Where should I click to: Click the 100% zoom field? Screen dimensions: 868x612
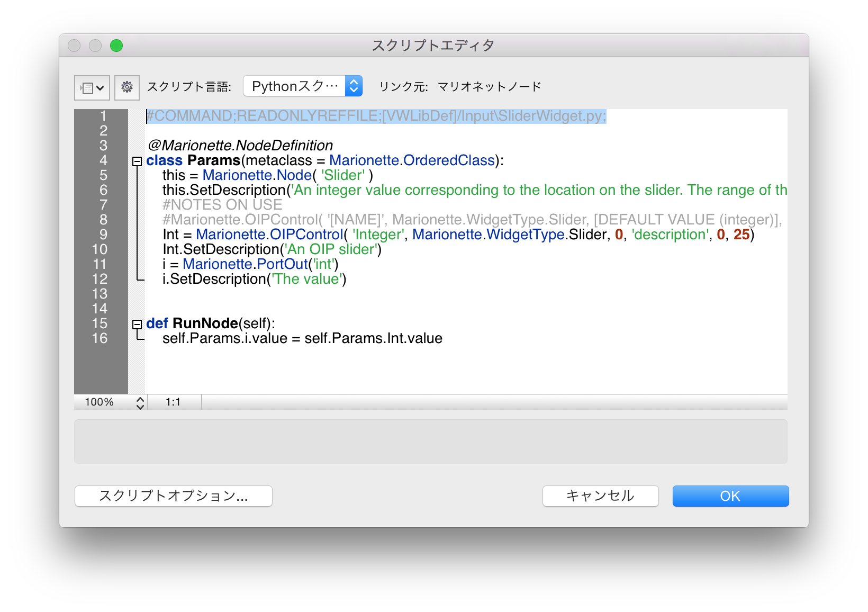point(100,402)
